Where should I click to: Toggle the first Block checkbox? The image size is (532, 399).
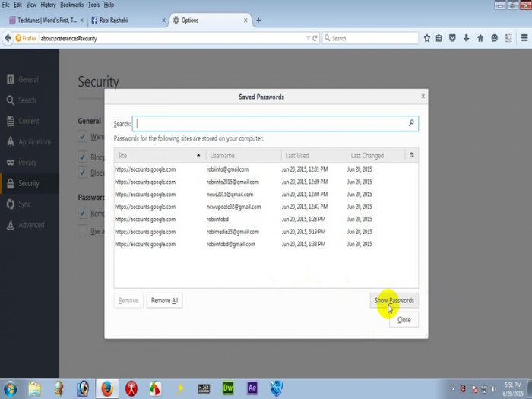pos(82,157)
